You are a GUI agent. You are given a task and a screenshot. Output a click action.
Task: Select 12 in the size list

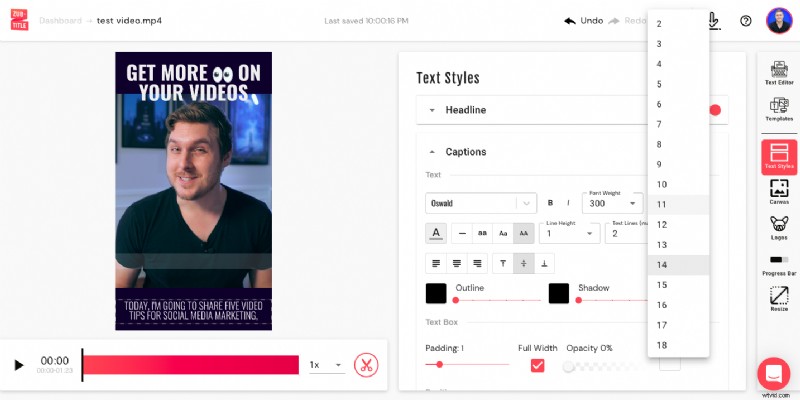click(678, 224)
